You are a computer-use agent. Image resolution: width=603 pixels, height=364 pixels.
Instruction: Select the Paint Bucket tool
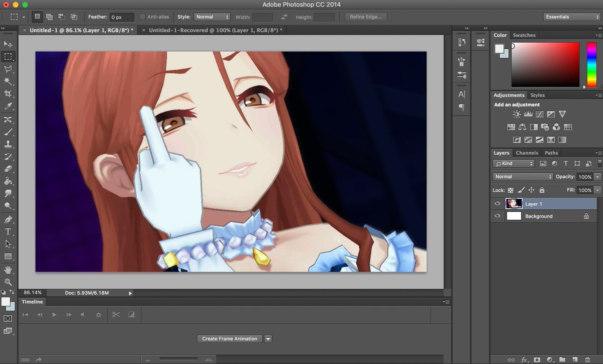click(8, 181)
